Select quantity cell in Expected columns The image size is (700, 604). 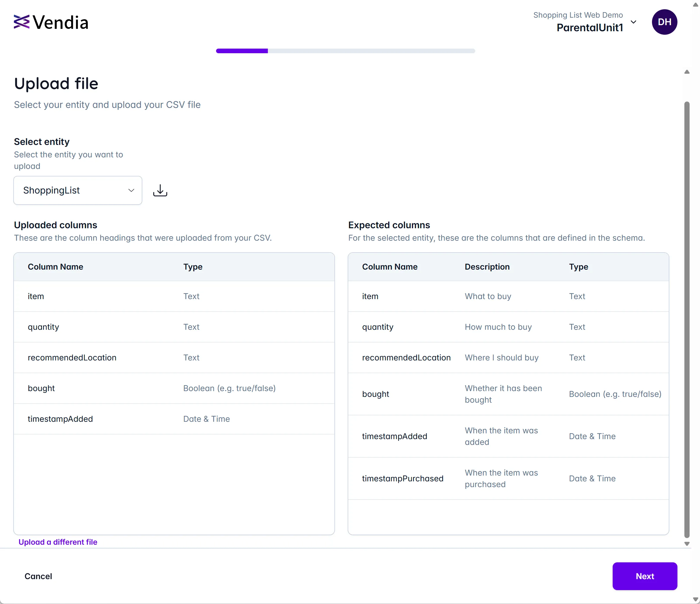coord(378,327)
